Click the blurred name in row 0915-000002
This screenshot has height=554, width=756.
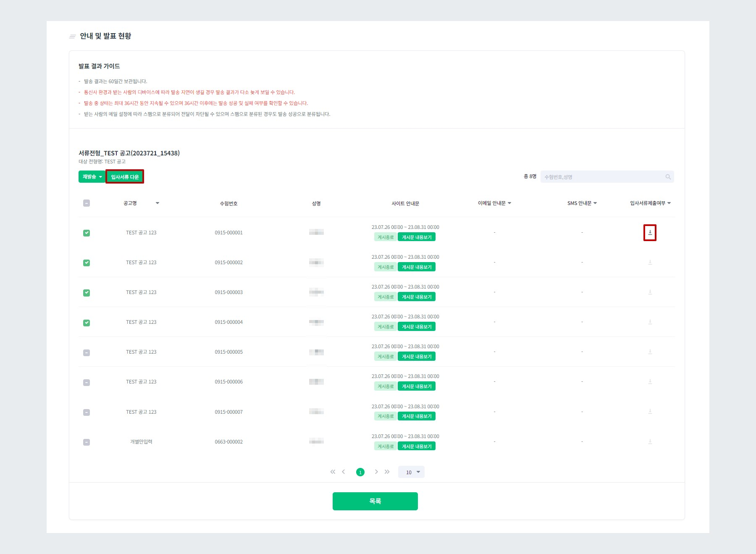pyautogui.click(x=316, y=263)
